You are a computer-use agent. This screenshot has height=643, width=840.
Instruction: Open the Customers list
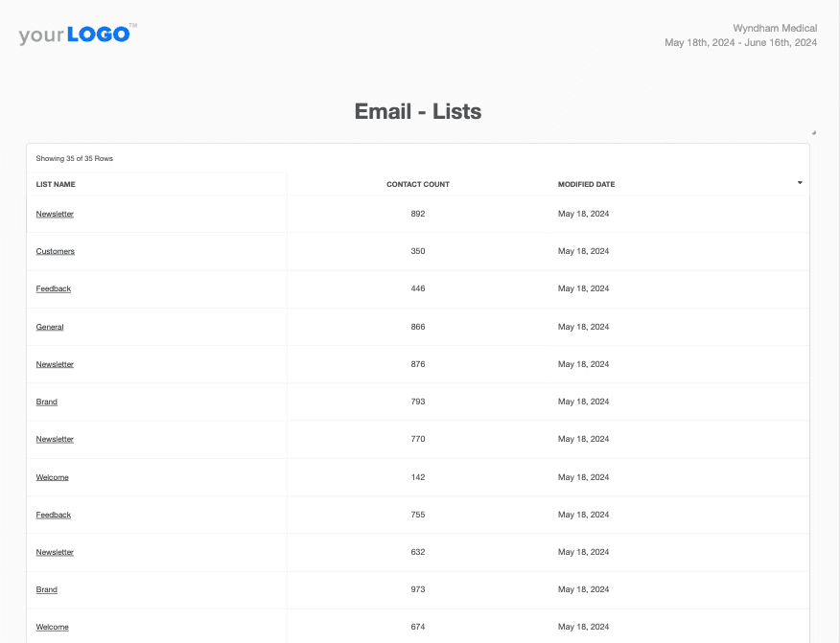click(x=55, y=251)
